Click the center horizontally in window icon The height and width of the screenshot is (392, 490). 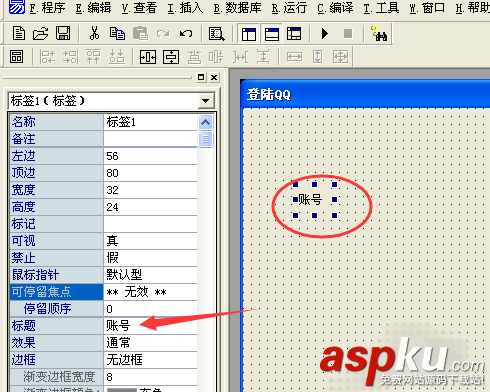(148, 57)
